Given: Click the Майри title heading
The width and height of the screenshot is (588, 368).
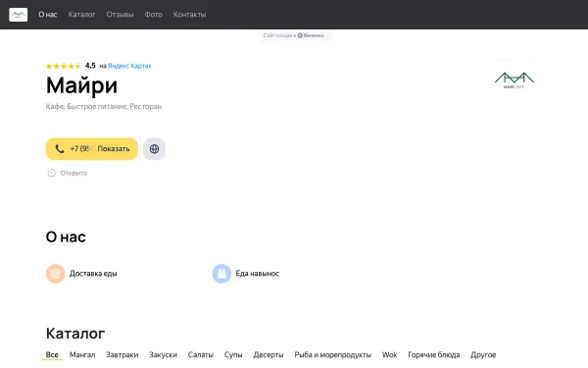Looking at the screenshot, I should (x=81, y=86).
